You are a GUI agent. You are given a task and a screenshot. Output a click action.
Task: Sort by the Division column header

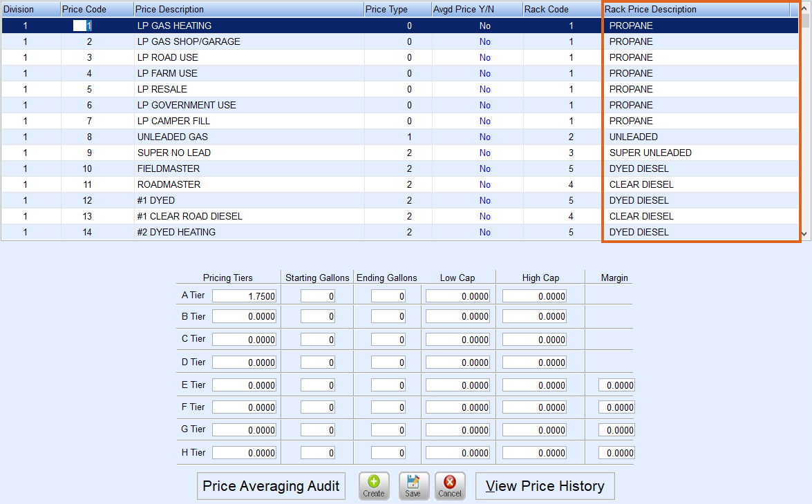30,9
